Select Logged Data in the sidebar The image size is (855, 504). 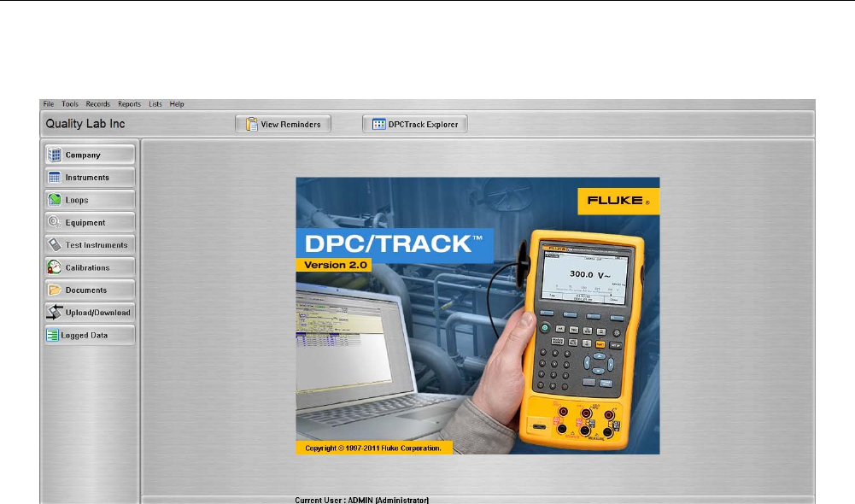90,335
